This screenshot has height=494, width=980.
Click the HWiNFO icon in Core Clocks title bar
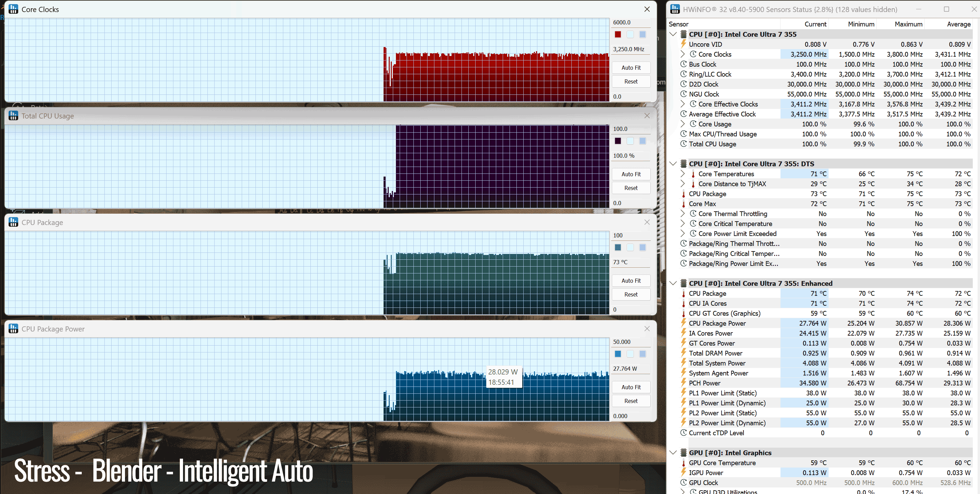(13, 9)
